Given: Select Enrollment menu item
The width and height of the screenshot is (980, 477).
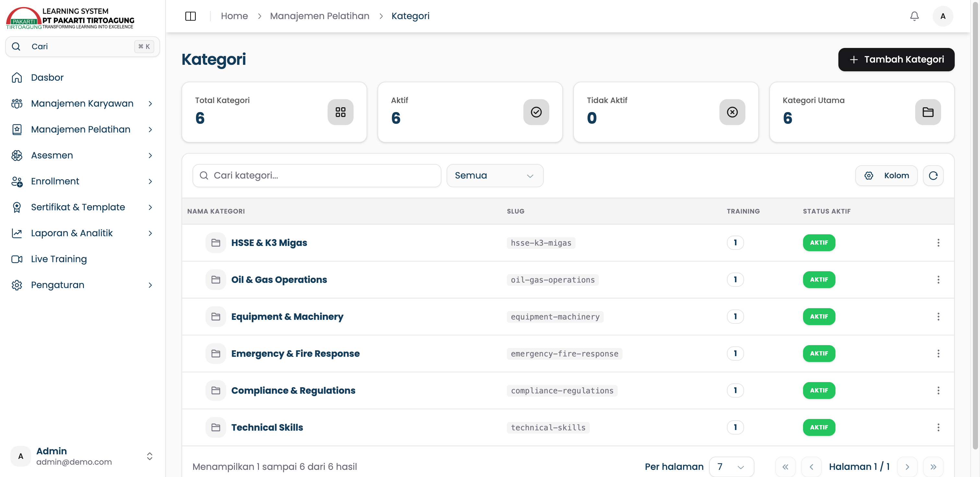Looking at the screenshot, I should (83, 181).
